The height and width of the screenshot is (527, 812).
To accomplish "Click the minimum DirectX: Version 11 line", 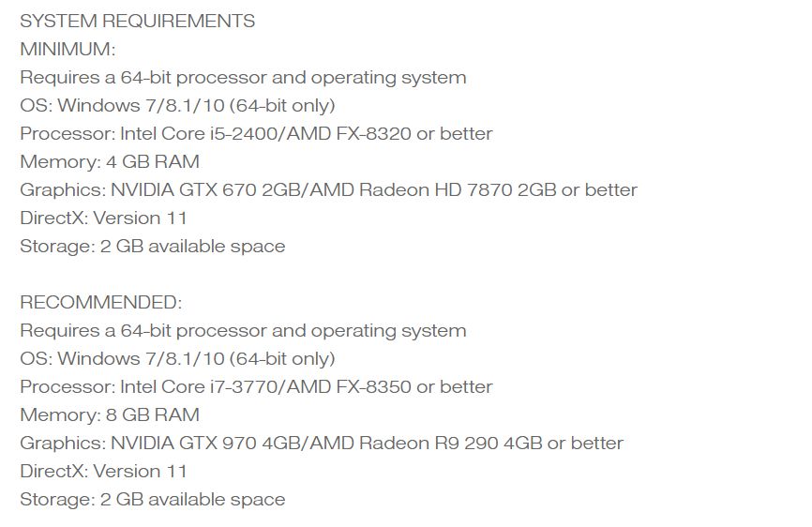I will (x=103, y=218).
